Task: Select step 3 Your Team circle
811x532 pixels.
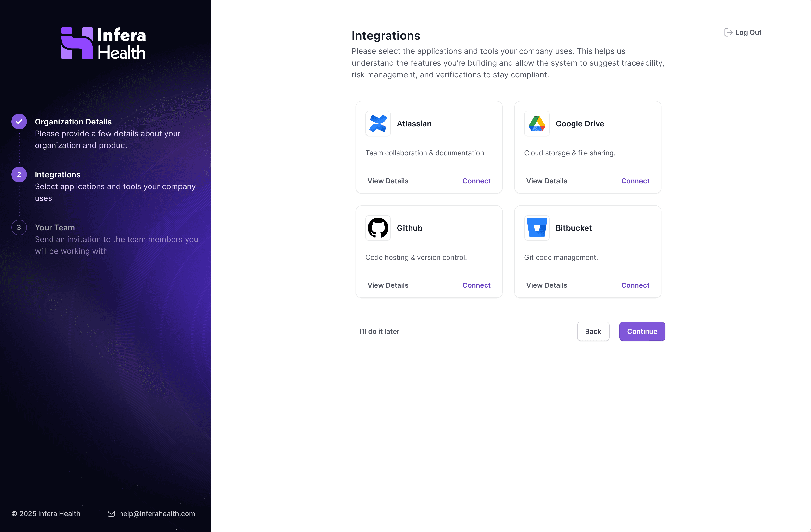Action: [19, 227]
